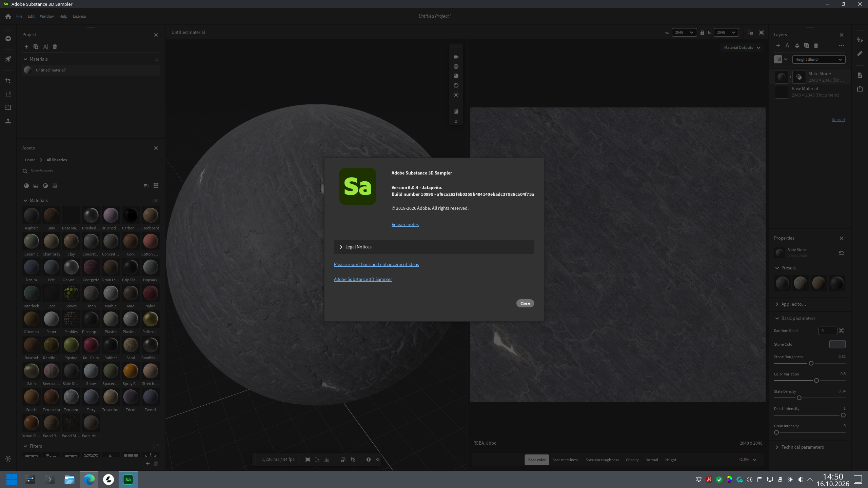Toggle viewport info icon
Viewport: 868px width, 488px height.
(x=369, y=460)
